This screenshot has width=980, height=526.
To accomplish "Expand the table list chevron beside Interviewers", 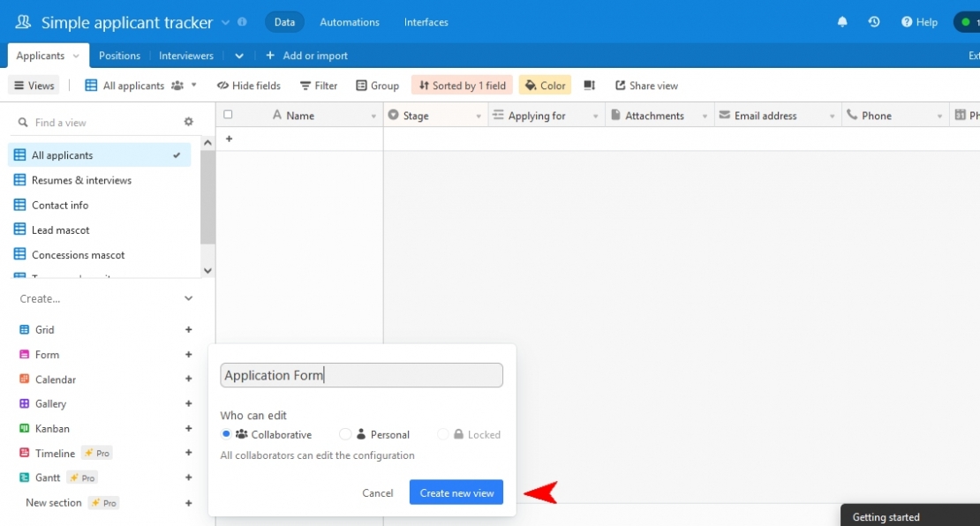I will tap(237, 55).
